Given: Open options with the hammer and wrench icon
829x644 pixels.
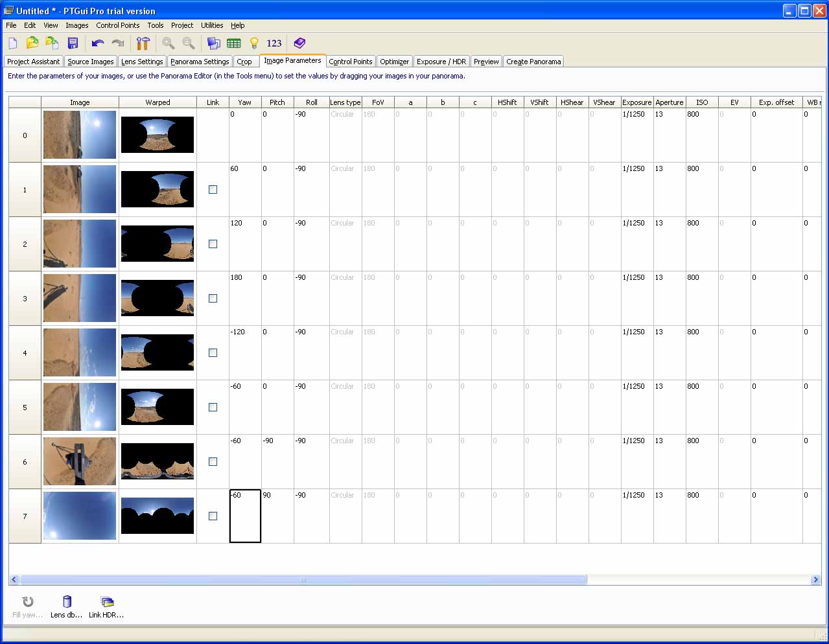Looking at the screenshot, I should [x=143, y=43].
